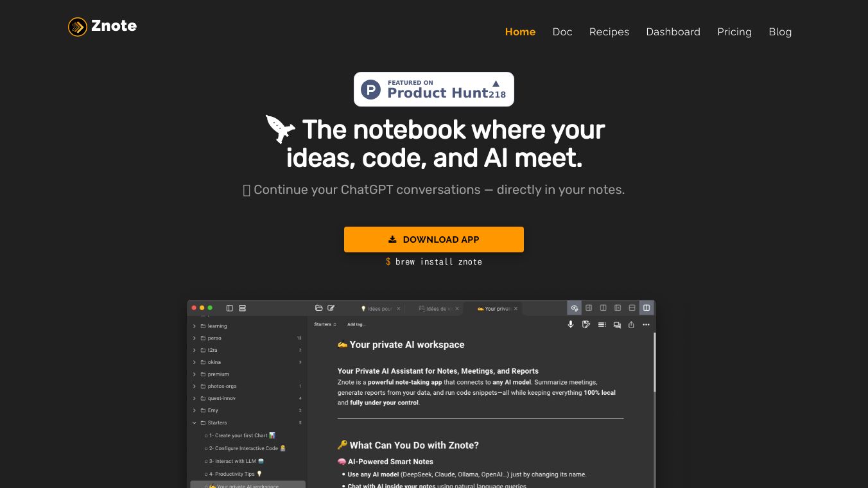This screenshot has height=488, width=868.
Task: Click the sidebar toggle icon in app titlebar
Action: [x=229, y=308]
